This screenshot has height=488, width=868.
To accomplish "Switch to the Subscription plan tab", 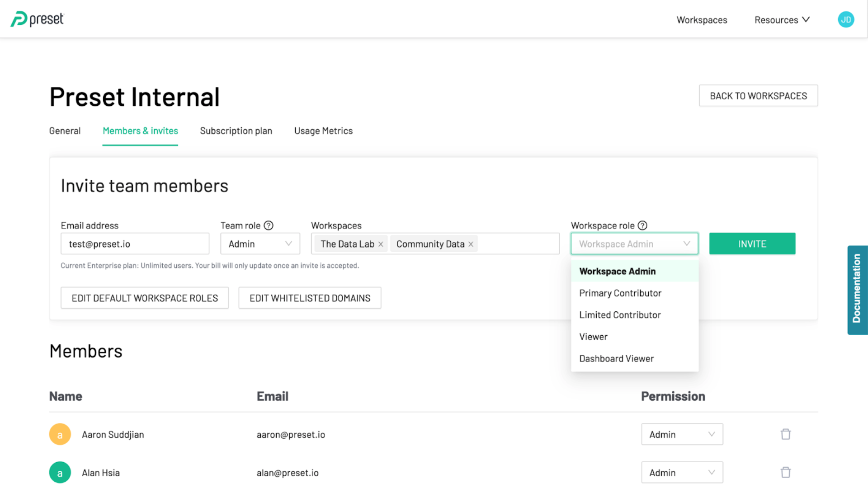I will (x=236, y=131).
